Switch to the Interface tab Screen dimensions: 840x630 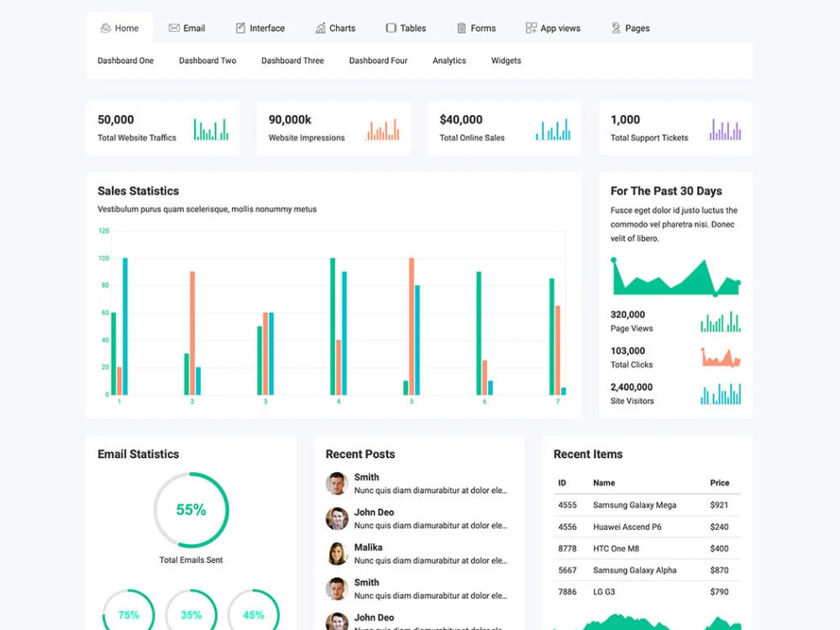[x=260, y=28]
